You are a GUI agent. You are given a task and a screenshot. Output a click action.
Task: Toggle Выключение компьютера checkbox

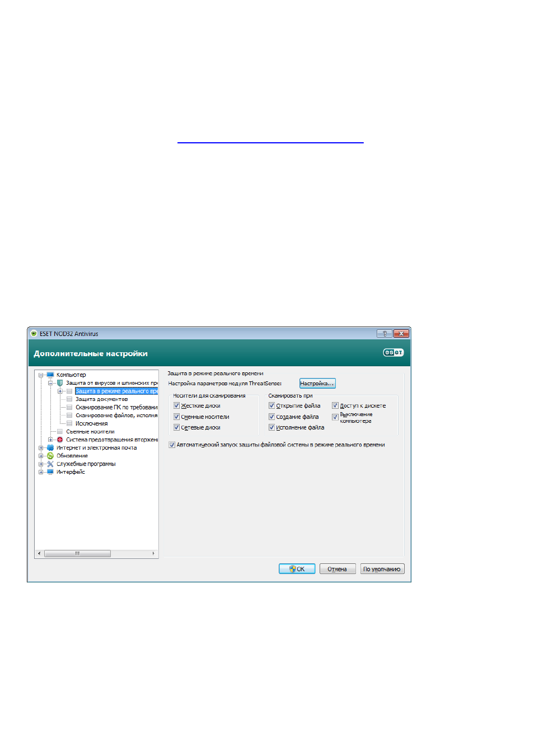pyautogui.click(x=335, y=417)
